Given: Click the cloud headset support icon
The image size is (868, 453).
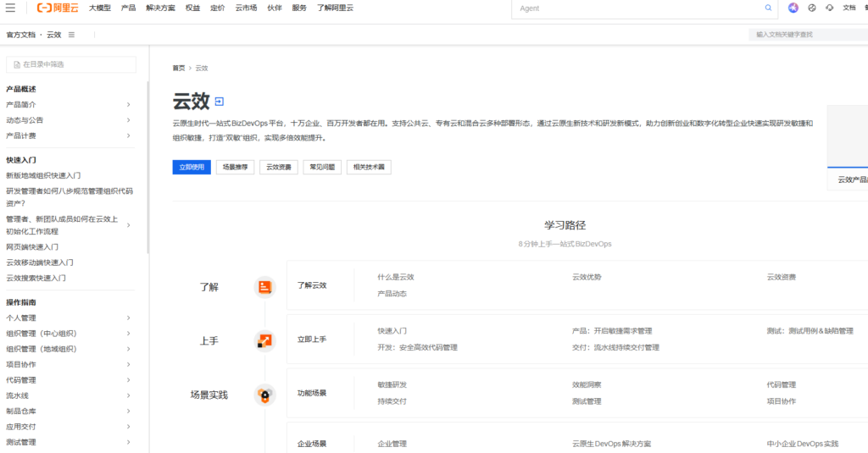Looking at the screenshot, I should pos(829,8).
